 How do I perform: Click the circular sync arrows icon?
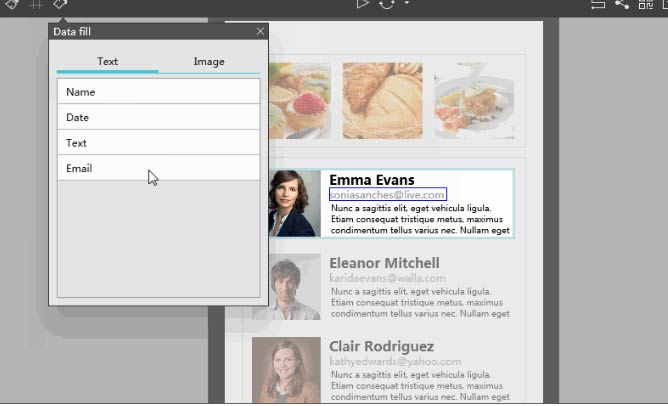pos(388,4)
